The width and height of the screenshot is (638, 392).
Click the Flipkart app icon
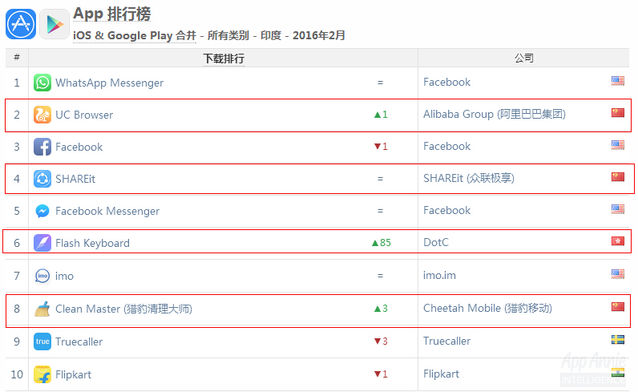click(x=42, y=374)
